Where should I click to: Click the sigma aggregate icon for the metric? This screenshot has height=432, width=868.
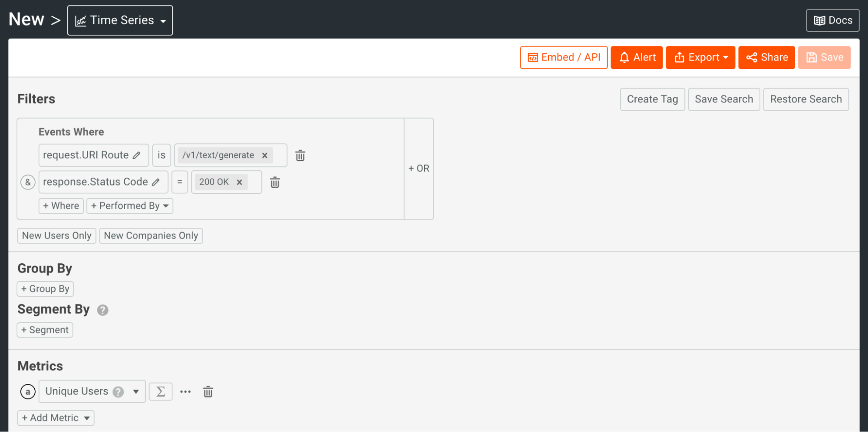(x=161, y=392)
